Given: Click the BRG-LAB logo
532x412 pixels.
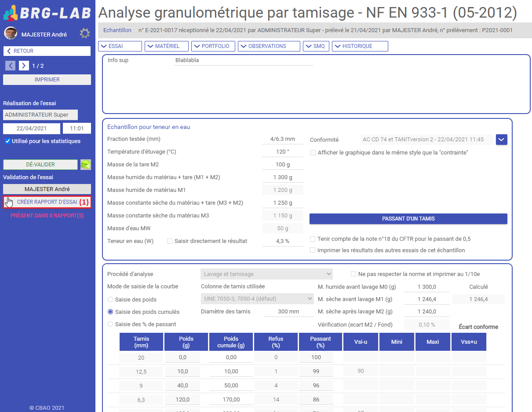Looking at the screenshot, I should point(47,13).
